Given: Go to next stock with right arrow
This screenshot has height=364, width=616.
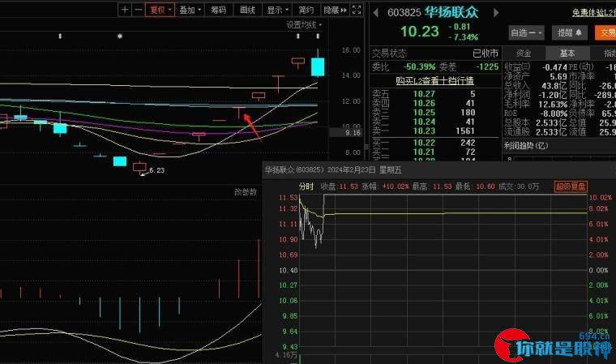Looking at the screenshot, I should tap(496, 13).
